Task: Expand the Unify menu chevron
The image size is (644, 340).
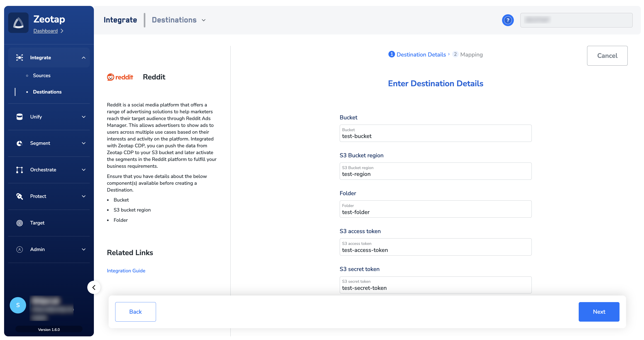Action: point(83,117)
